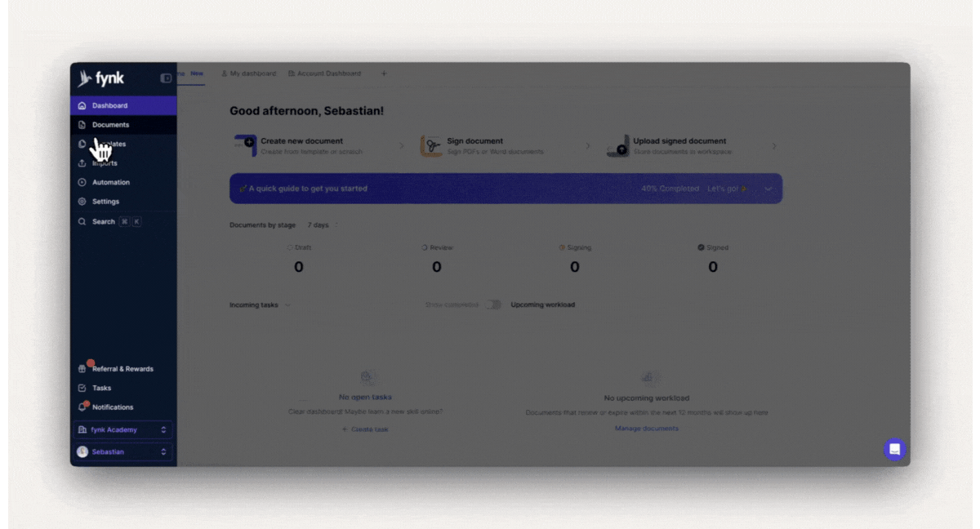This screenshot has height=529, width=980.
Task: Open Referral & Rewards gift icon
Action: tap(82, 369)
